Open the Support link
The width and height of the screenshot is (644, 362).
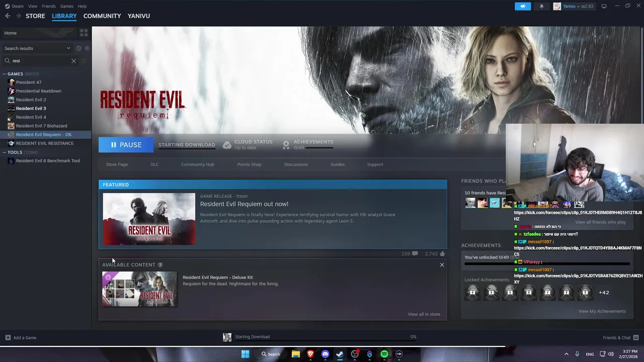[x=375, y=164]
